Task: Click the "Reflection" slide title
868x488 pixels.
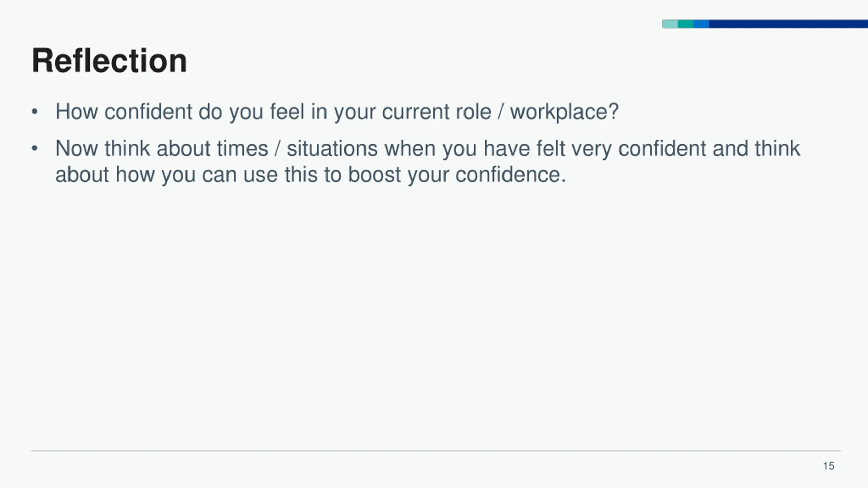Action: click(x=109, y=61)
